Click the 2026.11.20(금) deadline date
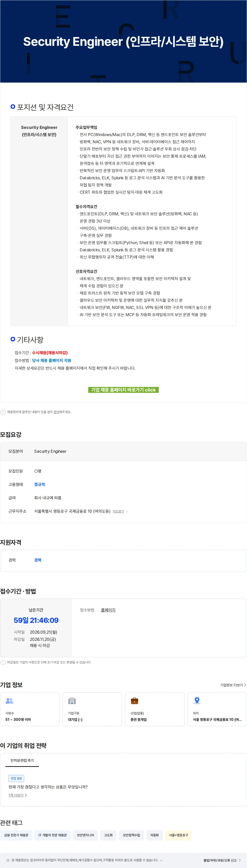Screen dimensions: 247x868 [x=43, y=639]
